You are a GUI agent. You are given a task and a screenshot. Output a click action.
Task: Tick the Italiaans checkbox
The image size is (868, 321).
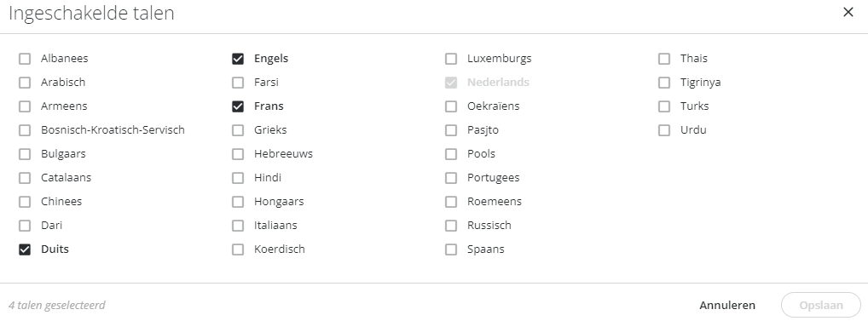click(238, 226)
